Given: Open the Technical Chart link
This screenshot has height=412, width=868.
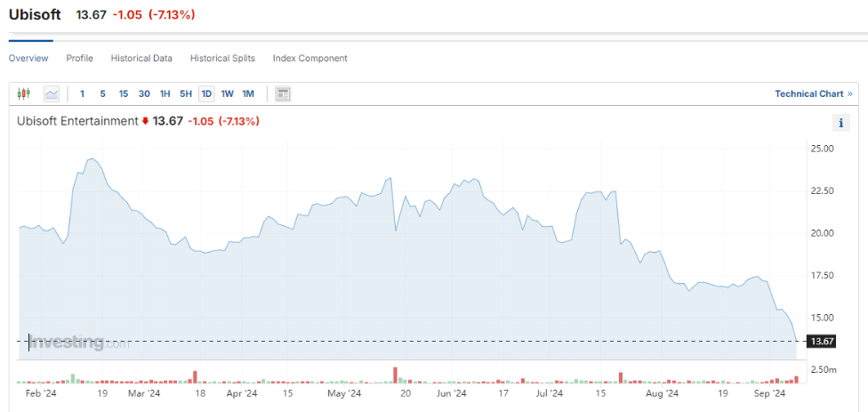Looking at the screenshot, I should tap(813, 93).
